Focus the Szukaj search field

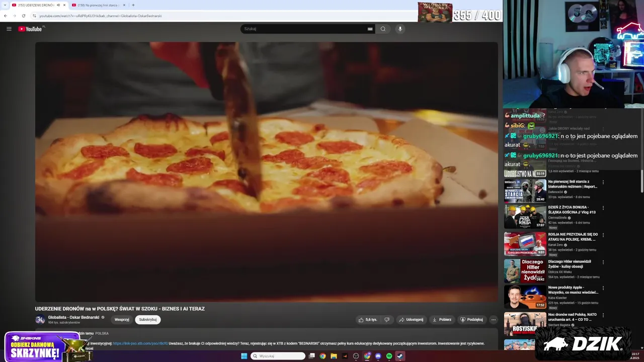click(305, 29)
